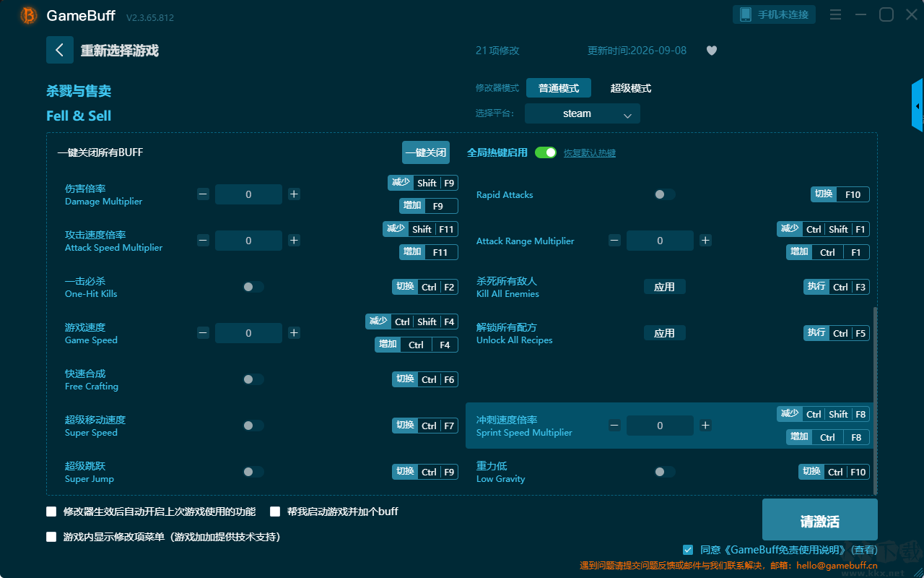Apply Unlock All Recipes

(x=665, y=333)
